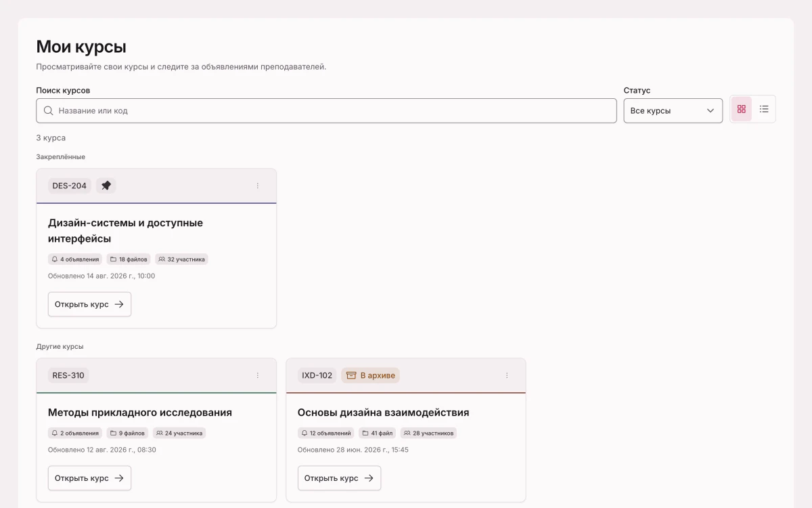Click the archive icon on the В архиве badge
The image size is (812, 508).
[351, 375]
